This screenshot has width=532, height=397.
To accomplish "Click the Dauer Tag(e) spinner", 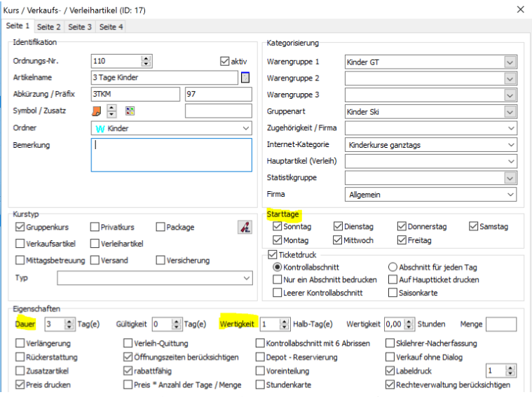I will (x=69, y=324).
